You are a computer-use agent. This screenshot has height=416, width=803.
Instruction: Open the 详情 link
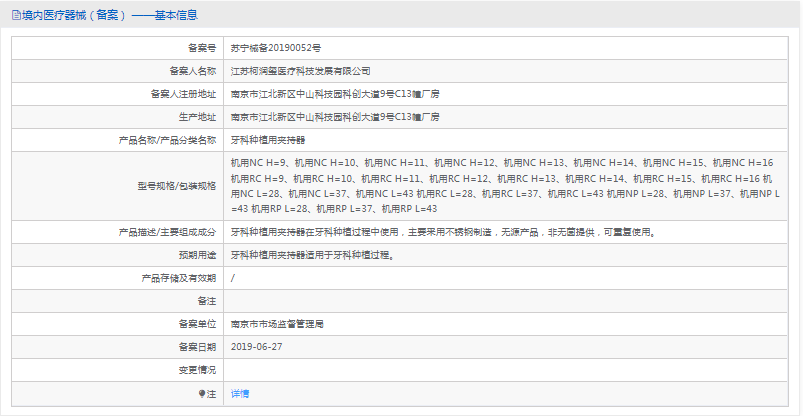pyautogui.click(x=240, y=393)
